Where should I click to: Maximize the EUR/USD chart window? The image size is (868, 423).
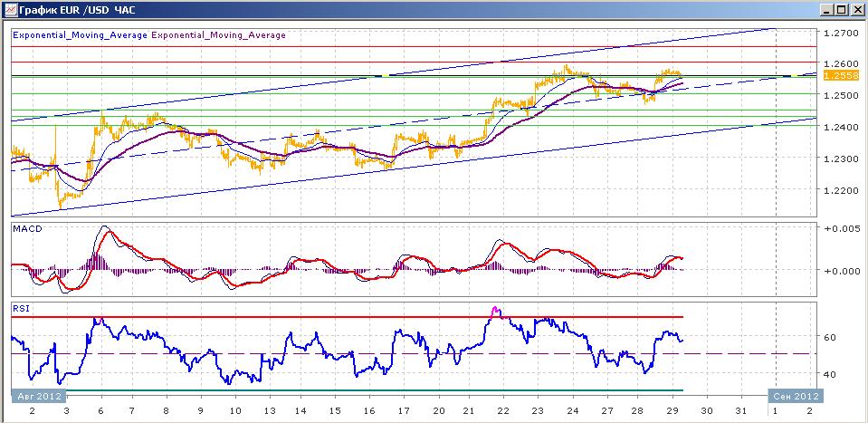842,9
